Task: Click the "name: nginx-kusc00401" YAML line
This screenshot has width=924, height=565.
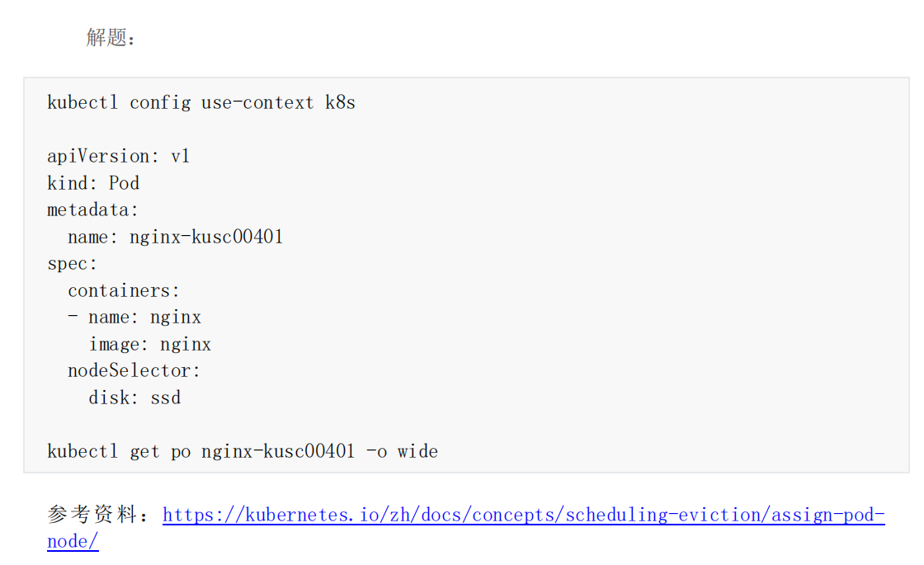Action: pyautogui.click(x=175, y=237)
